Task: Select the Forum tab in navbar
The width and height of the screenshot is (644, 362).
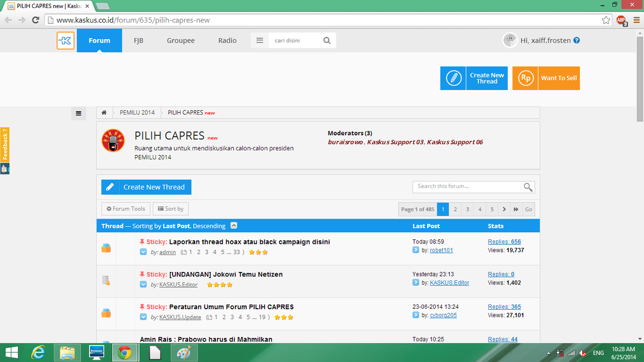Action: (99, 41)
